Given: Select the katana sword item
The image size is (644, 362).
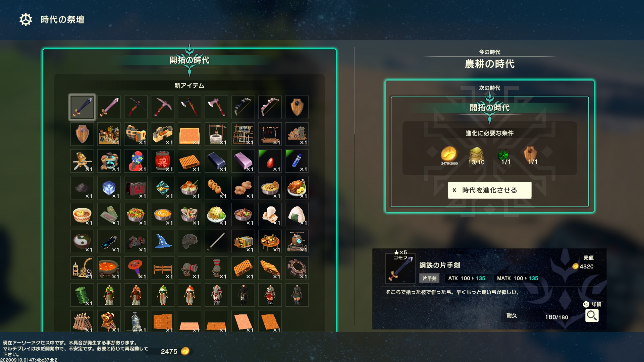Looking at the screenshot, I should tap(216, 241).
